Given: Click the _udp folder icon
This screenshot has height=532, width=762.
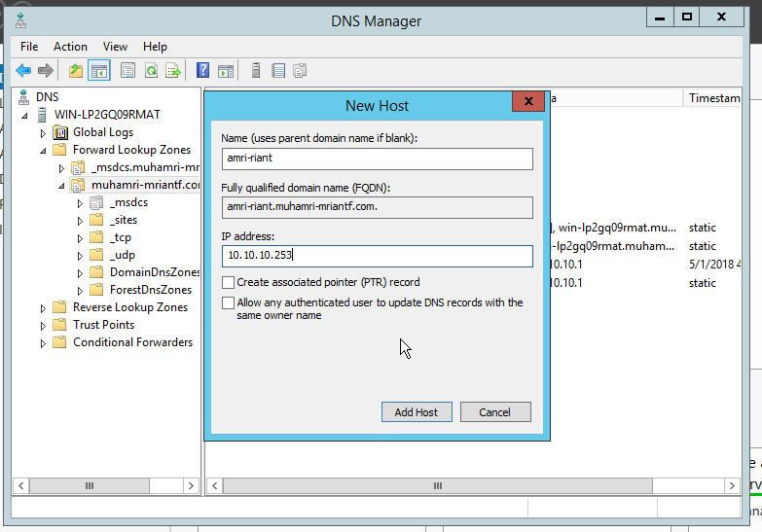Looking at the screenshot, I should 96,255.
